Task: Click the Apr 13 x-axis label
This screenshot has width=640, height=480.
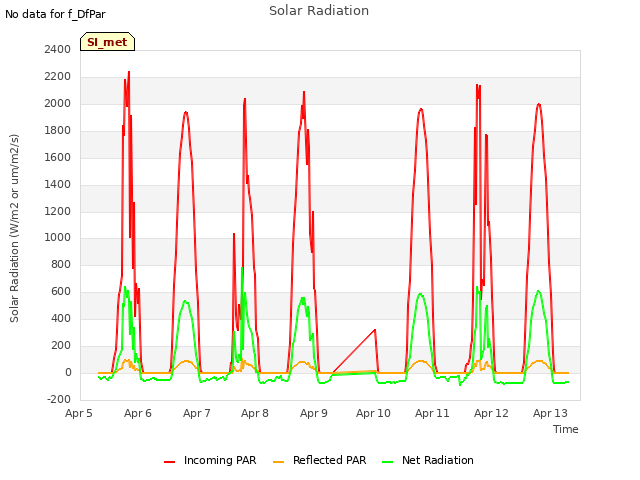Action: point(550,413)
